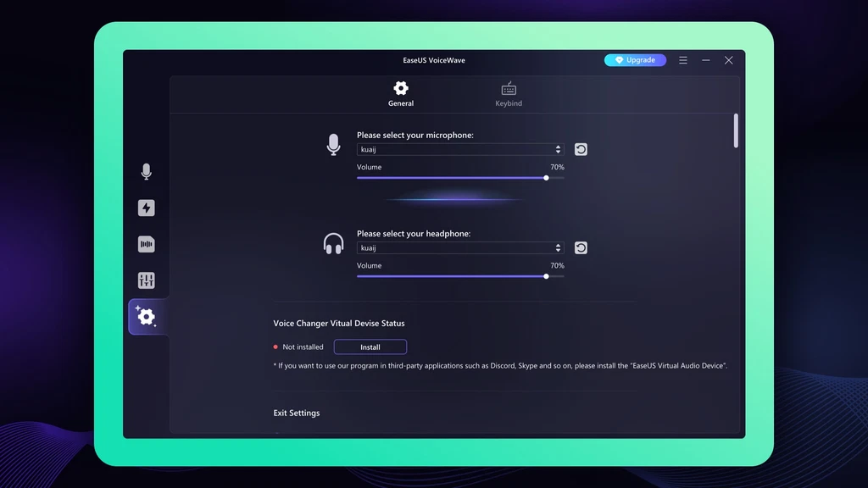Click the Upgrade button

635,60
